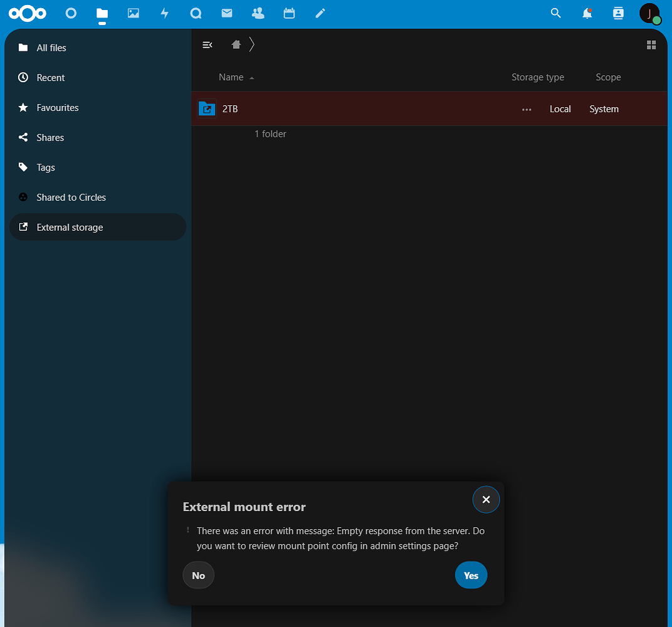Open the search icon

pos(555,13)
